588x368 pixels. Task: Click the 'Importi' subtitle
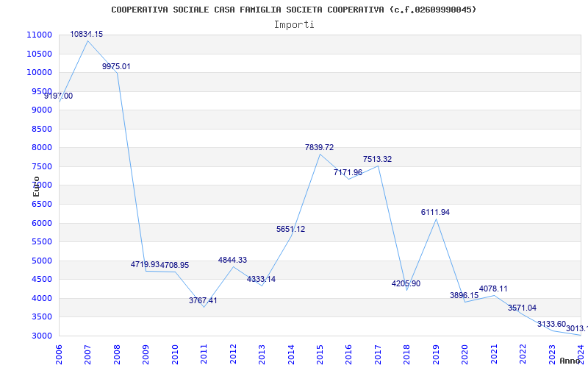(x=294, y=25)
